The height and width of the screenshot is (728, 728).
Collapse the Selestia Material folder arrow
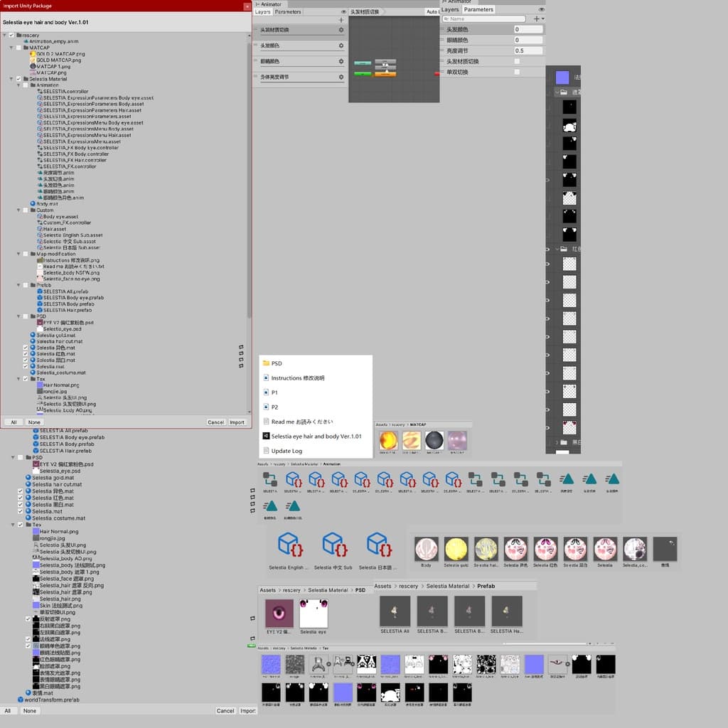point(11,79)
